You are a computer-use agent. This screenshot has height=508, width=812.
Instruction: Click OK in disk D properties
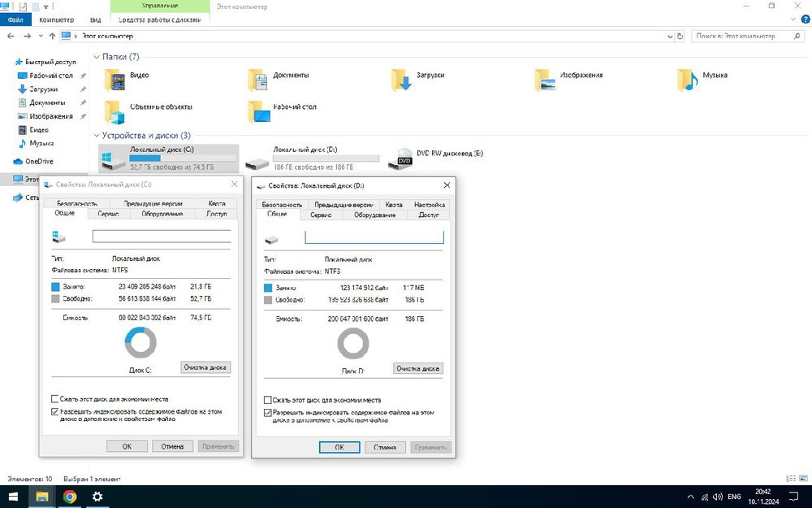pos(339,447)
